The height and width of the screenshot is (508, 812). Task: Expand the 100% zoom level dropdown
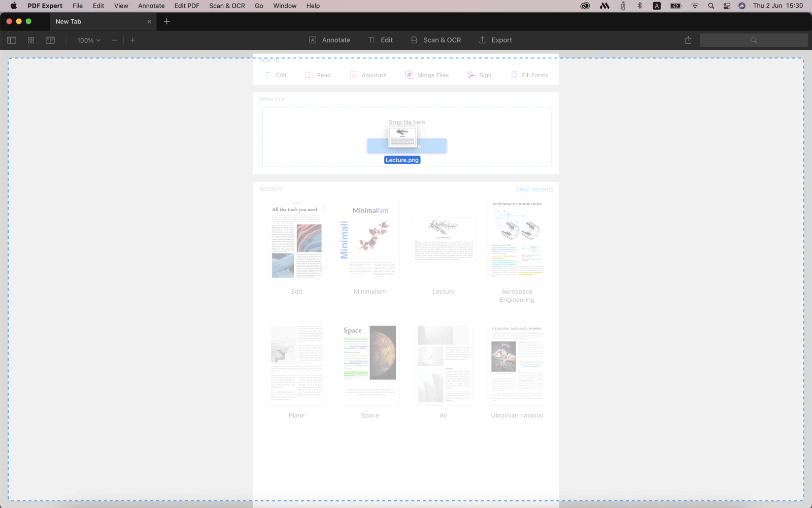(x=89, y=40)
